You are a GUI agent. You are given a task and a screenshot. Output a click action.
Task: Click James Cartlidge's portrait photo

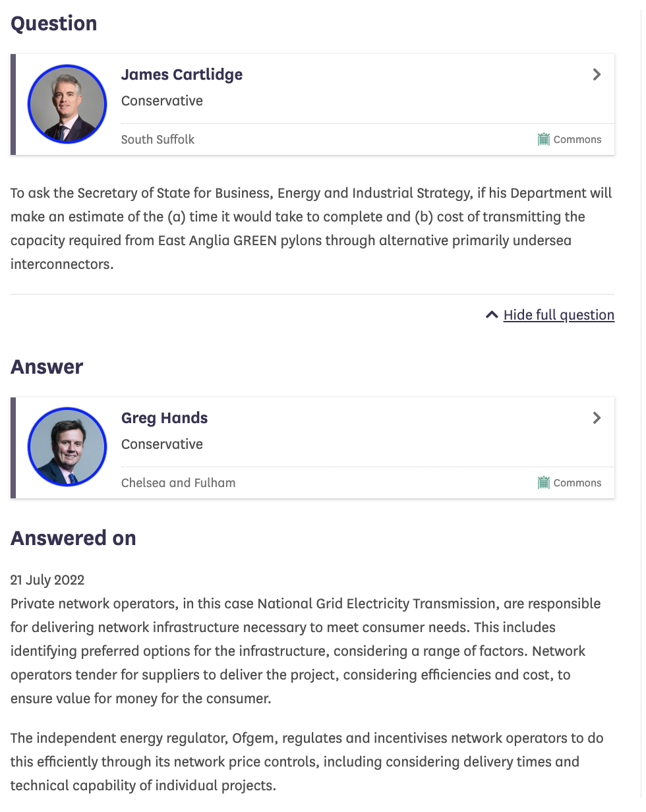coord(67,104)
